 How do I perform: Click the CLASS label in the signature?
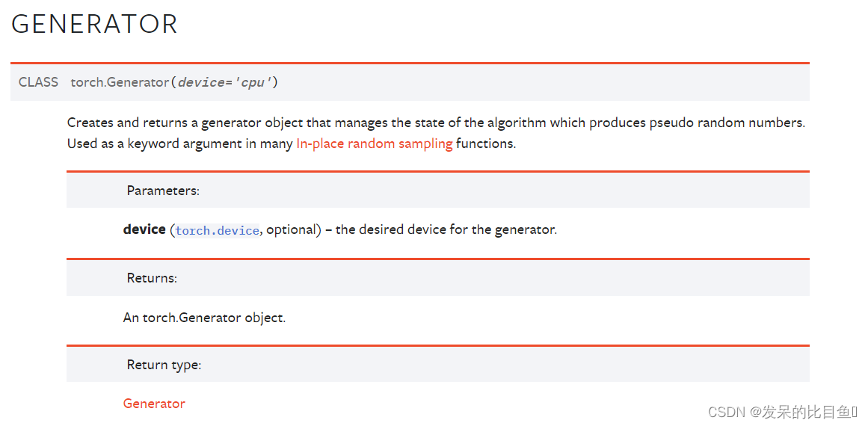point(38,82)
